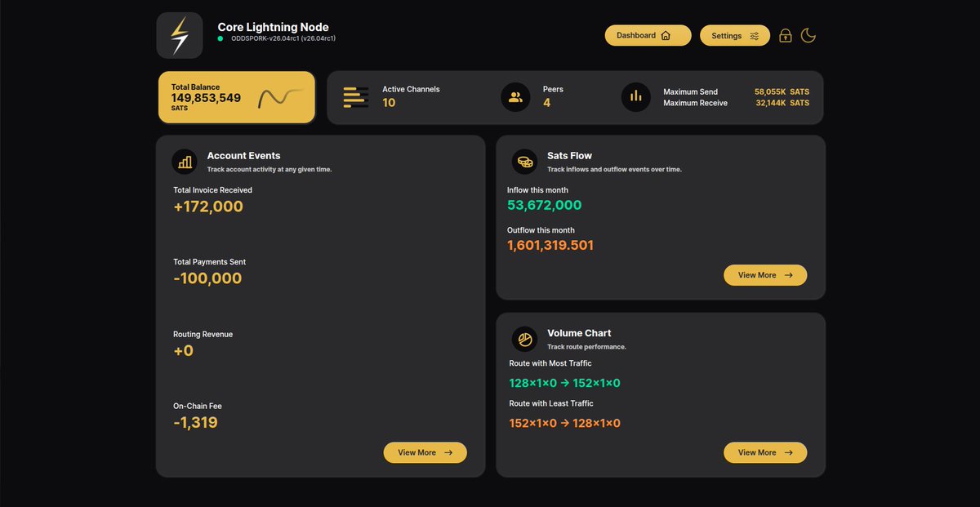This screenshot has width=980, height=507.
Task: Click View More in Account Events
Action: tap(425, 452)
